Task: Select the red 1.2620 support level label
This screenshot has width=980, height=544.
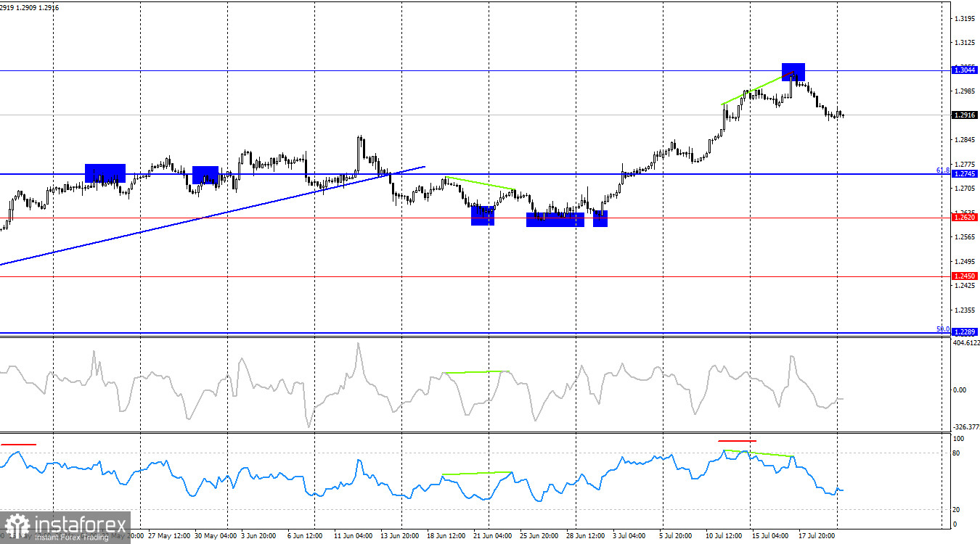Action: [965, 217]
